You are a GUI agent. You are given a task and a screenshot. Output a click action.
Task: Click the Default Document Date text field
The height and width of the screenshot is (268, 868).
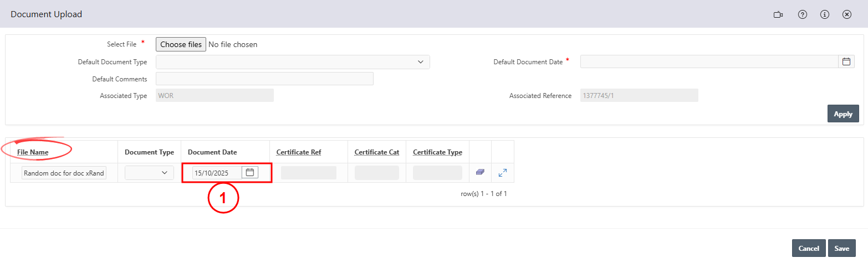pyautogui.click(x=709, y=61)
